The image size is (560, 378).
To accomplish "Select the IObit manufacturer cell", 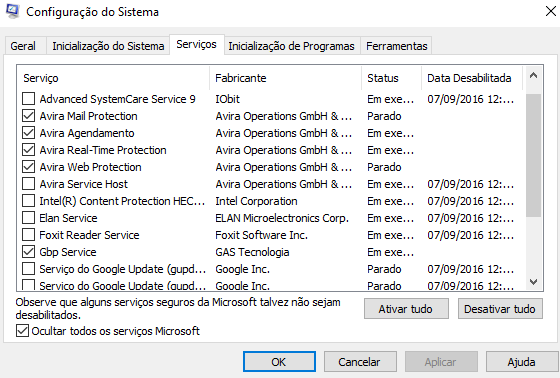I will click(x=228, y=99).
